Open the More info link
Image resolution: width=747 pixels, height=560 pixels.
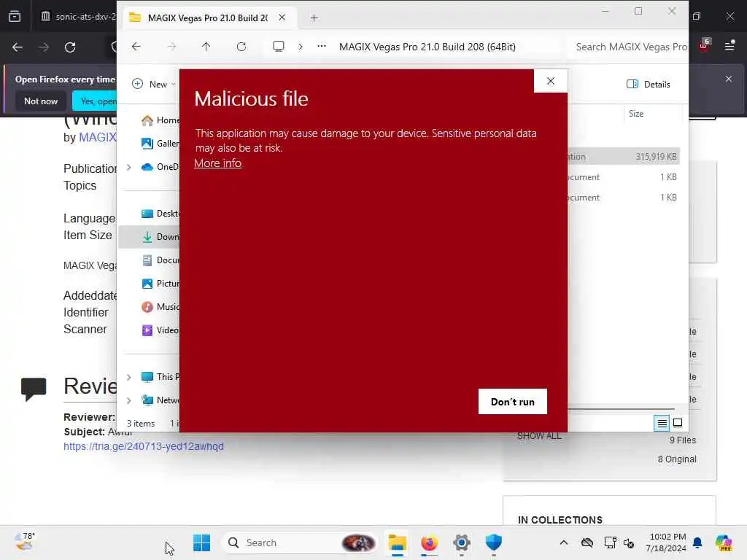click(x=217, y=163)
